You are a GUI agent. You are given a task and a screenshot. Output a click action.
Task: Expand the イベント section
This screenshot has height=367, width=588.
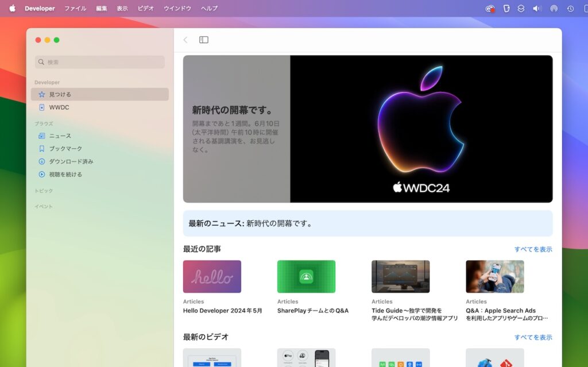(42, 206)
